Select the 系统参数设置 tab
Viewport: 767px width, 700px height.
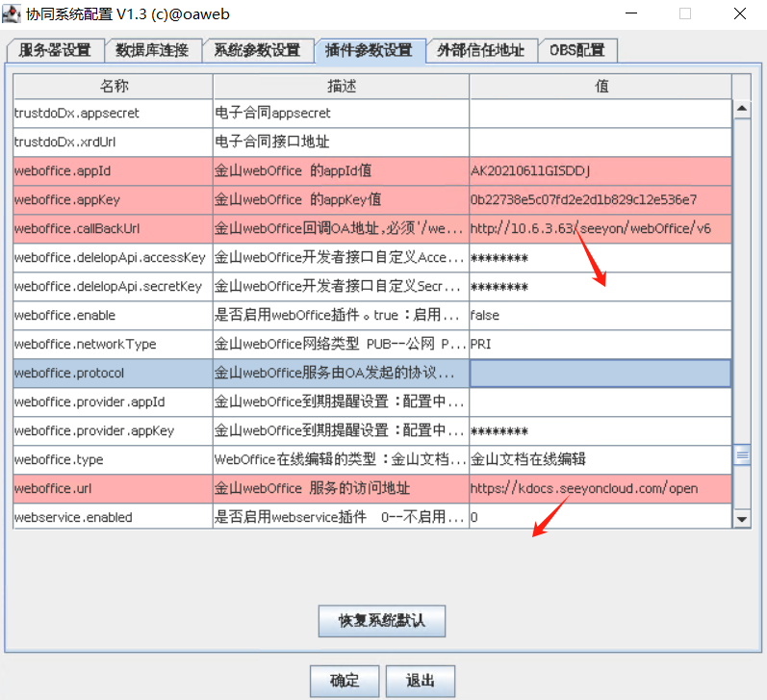[257, 50]
